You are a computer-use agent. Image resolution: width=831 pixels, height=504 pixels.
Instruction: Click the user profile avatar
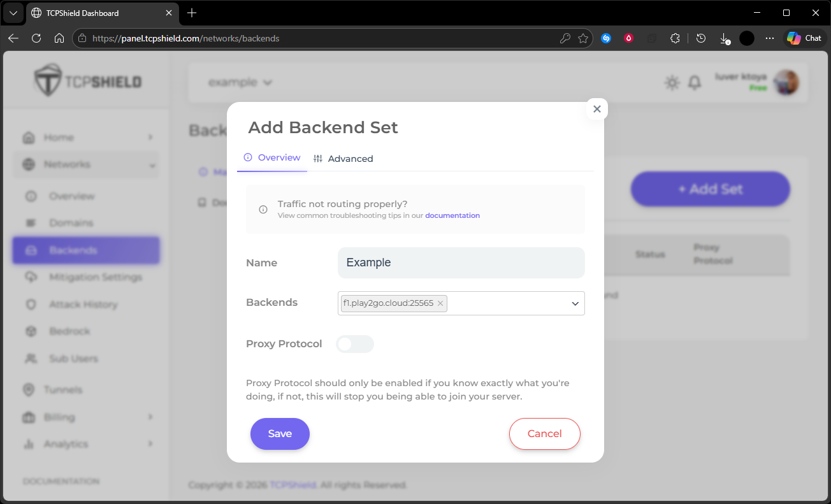coord(786,82)
